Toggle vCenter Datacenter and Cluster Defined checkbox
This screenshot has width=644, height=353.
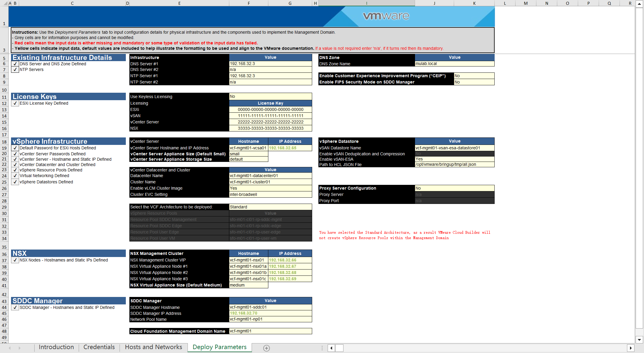(15, 165)
